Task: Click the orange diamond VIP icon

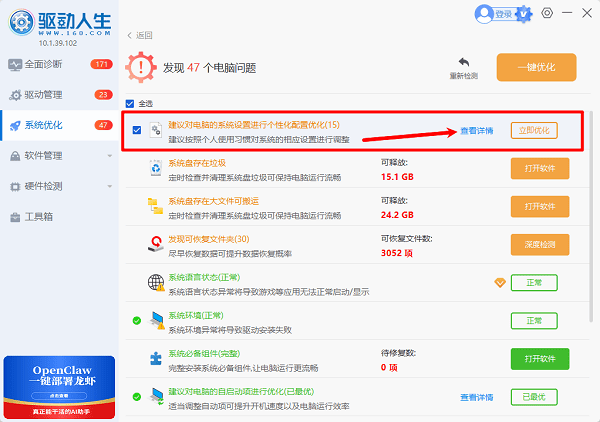Action: pyautogui.click(x=500, y=283)
